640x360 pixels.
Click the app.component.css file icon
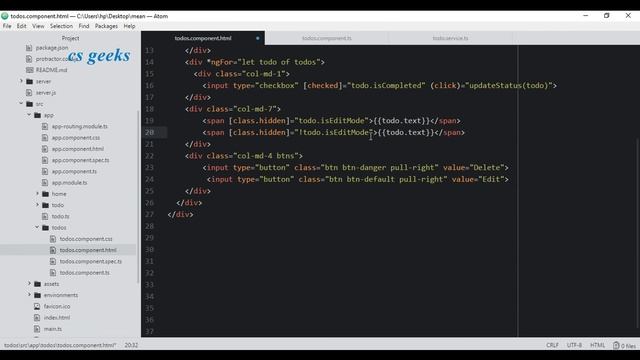45,138
